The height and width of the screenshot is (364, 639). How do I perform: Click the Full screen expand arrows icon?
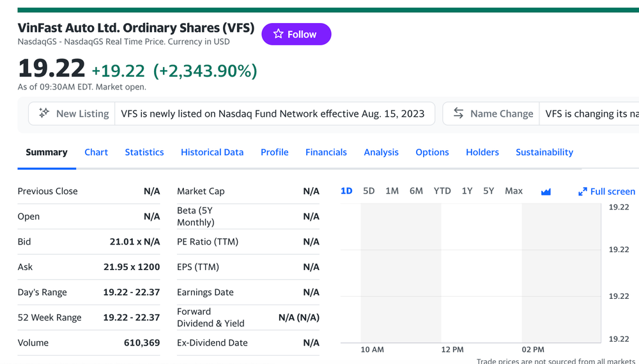pyautogui.click(x=583, y=192)
